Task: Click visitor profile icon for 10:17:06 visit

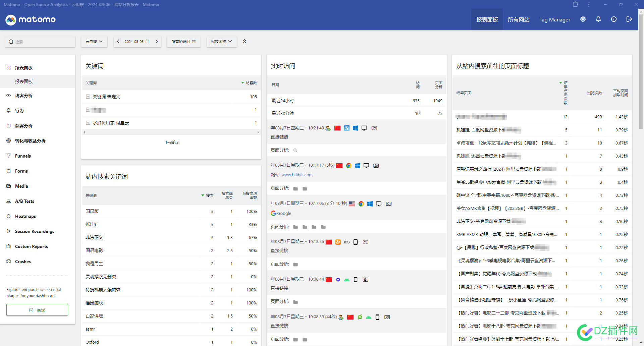Action: tap(389, 204)
